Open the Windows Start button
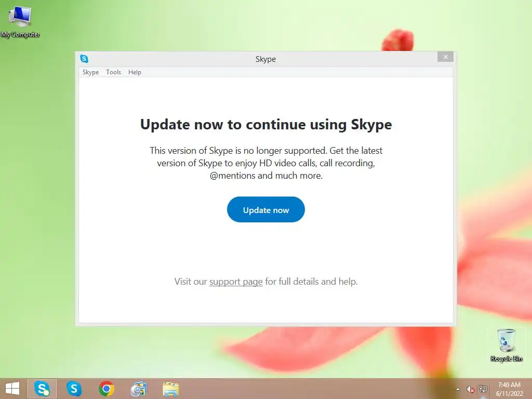Image resolution: width=532 pixels, height=399 pixels. point(12,389)
